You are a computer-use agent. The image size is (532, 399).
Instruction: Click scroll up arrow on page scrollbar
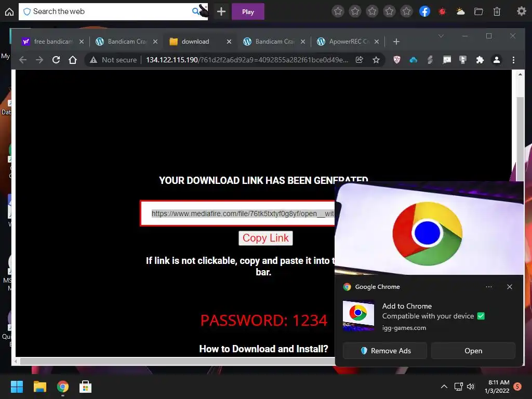tap(520, 74)
